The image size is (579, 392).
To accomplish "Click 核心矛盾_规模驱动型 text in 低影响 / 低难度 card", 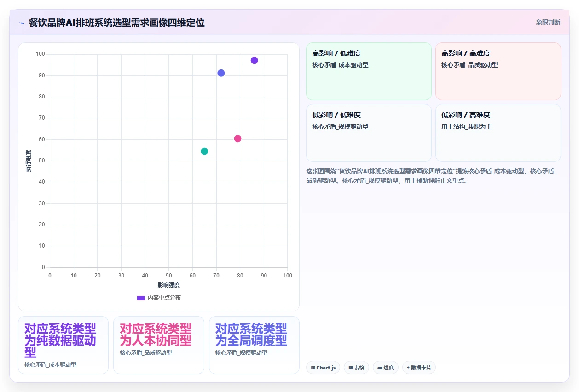I will [340, 127].
